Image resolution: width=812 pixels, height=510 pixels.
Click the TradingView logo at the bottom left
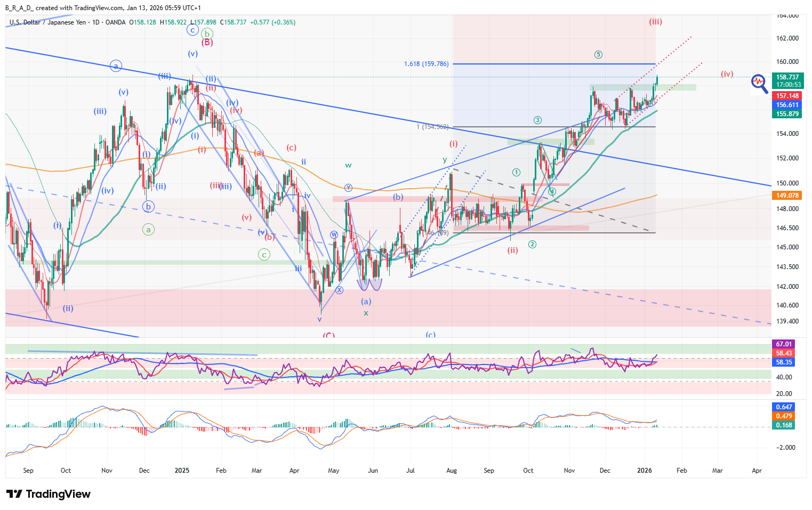coord(49,494)
